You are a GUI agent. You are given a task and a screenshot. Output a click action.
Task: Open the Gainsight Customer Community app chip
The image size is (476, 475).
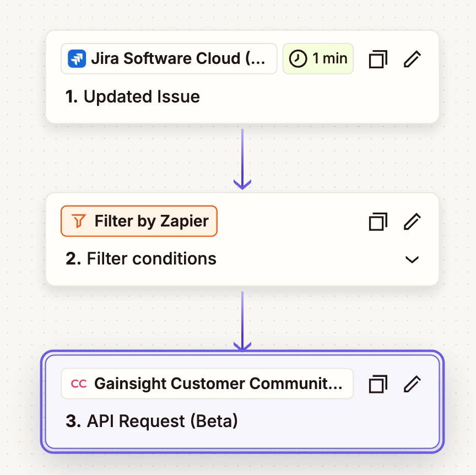click(x=207, y=384)
